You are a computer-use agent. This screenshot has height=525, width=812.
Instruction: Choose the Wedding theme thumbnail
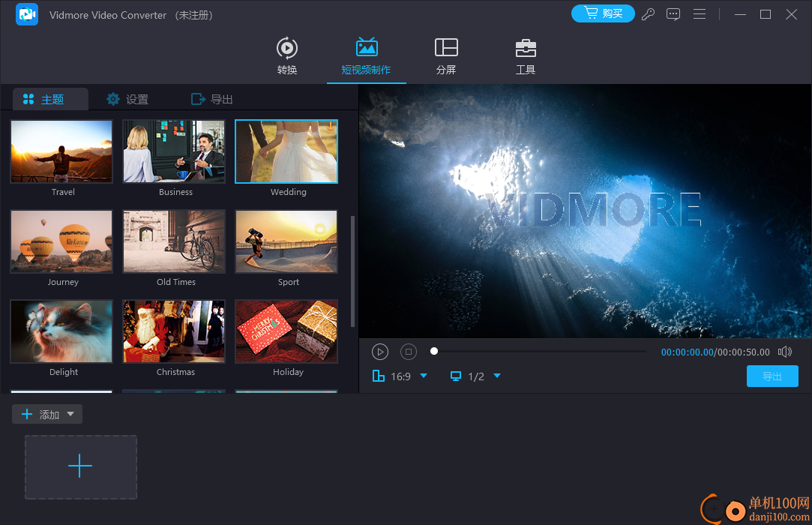pyautogui.click(x=286, y=151)
